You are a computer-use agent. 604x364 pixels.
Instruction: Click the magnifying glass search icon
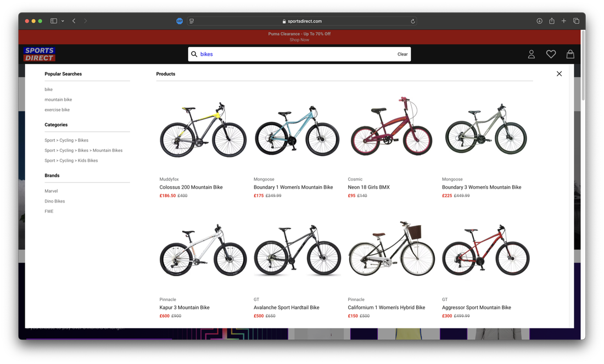[194, 54]
